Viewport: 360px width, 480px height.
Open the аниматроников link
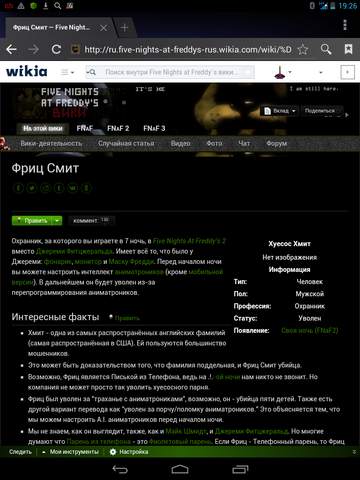[x=139, y=272]
